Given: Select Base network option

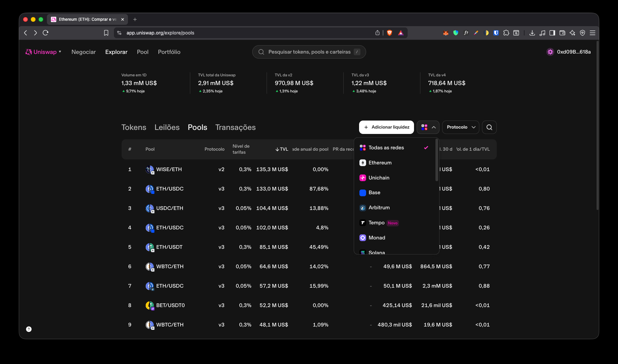Looking at the screenshot, I should (x=394, y=193).
